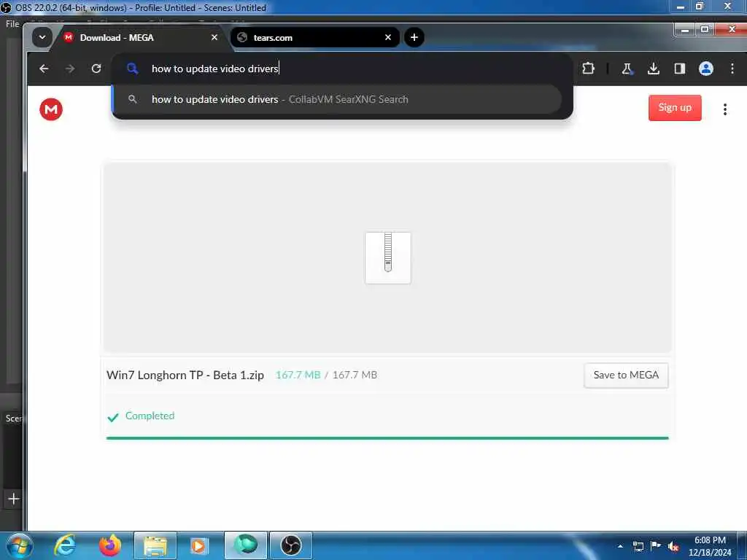
Task: Show browser downloads
Action: coord(654,69)
